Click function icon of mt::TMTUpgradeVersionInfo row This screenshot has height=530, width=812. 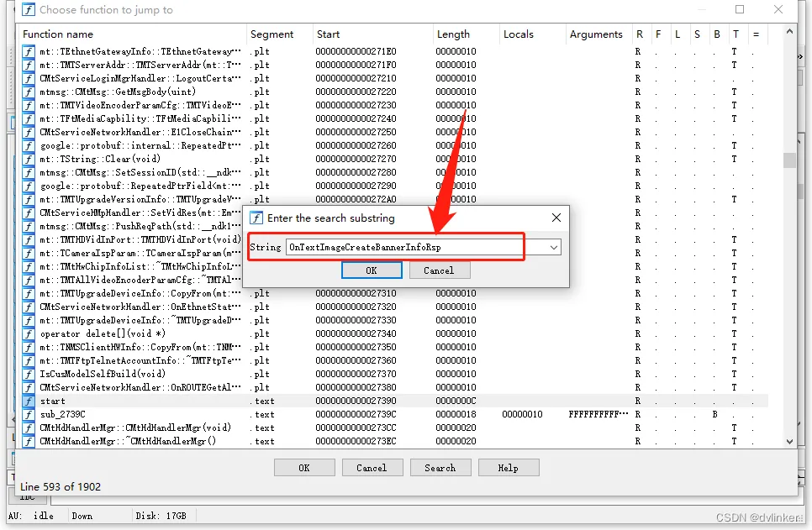[x=29, y=200]
